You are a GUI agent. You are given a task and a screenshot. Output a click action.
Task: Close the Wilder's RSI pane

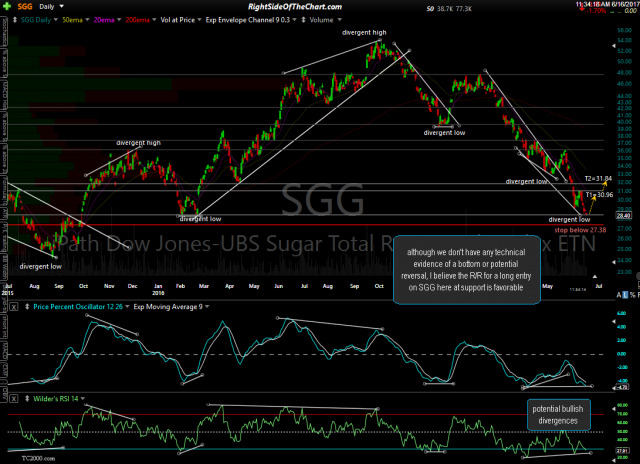tap(13, 399)
